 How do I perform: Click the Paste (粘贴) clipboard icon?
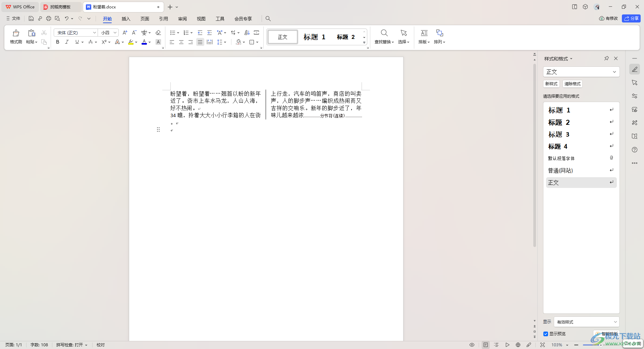32,33
